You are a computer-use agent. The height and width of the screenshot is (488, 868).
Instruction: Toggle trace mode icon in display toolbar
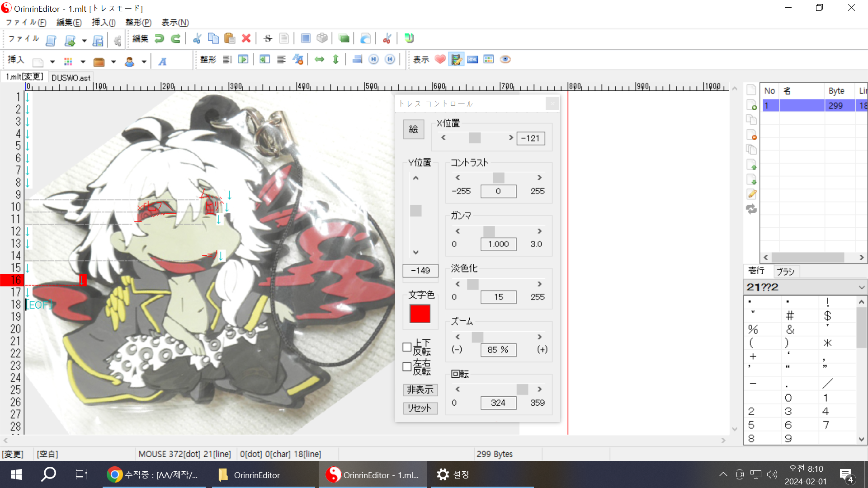(x=456, y=59)
